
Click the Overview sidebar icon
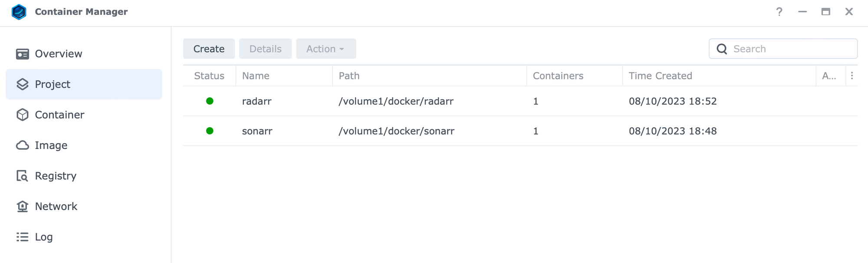(x=22, y=54)
